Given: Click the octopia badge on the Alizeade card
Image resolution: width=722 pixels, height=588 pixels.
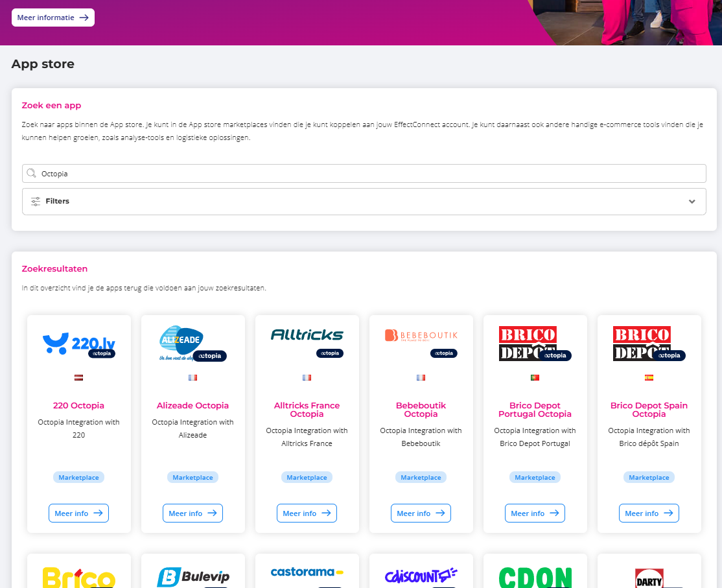Looking at the screenshot, I should coord(210,355).
